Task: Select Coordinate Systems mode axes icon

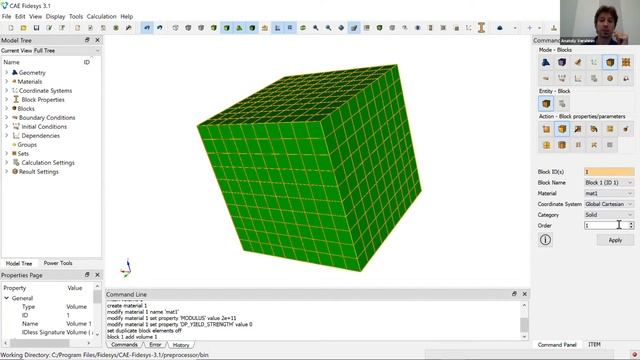Action: pyautogui.click(x=594, y=62)
